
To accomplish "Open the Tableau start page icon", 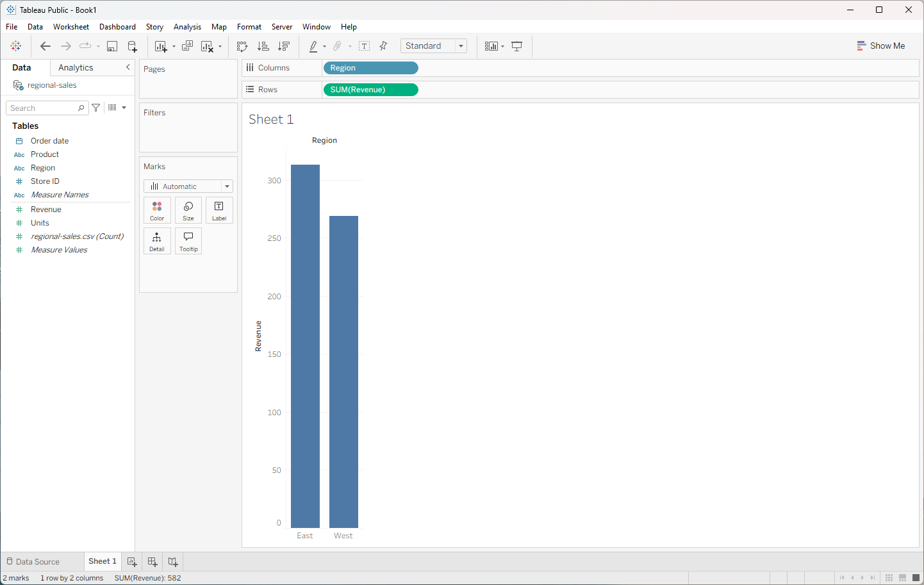I will [x=16, y=46].
